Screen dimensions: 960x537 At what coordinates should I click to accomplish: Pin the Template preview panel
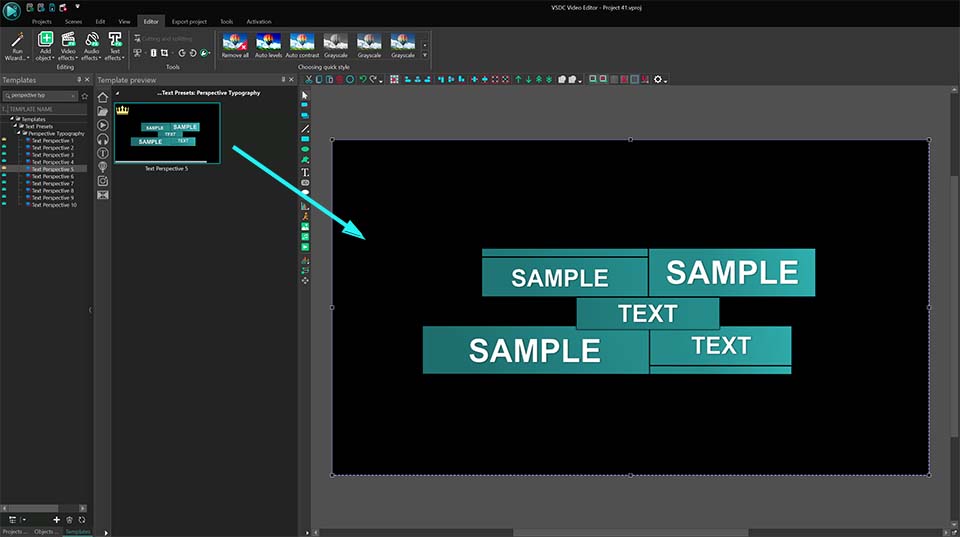click(x=283, y=80)
